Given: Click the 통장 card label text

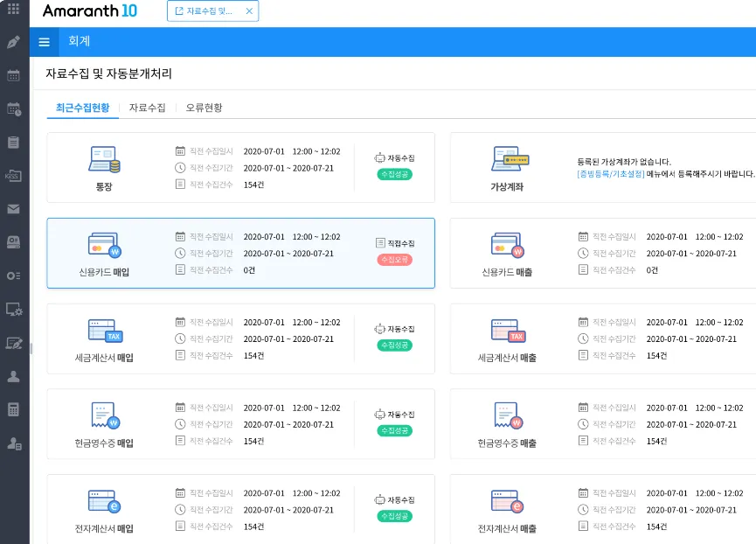Looking at the screenshot, I should pos(104,186).
